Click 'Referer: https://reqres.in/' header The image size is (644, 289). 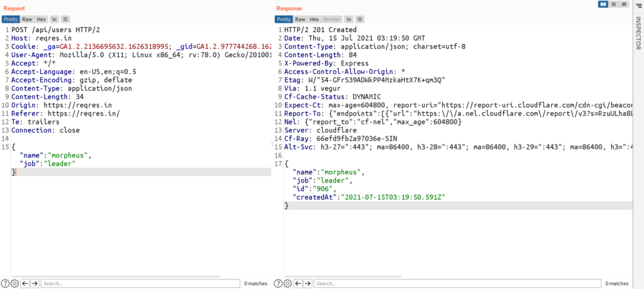point(65,113)
